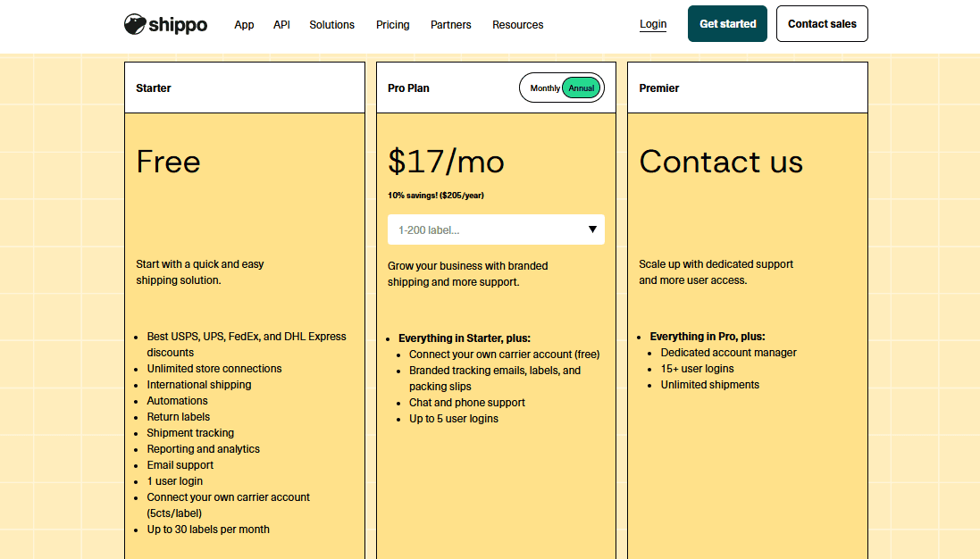Click the Get started button
Image resolution: width=980 pixels, height=559 pixels.
click(727, 24)
